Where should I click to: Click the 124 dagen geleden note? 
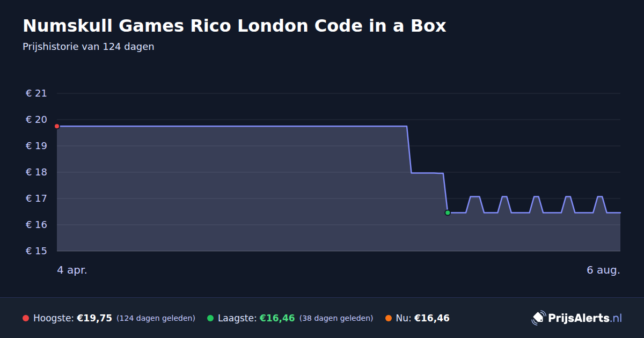pyautogui.click(x=156, y=318)
